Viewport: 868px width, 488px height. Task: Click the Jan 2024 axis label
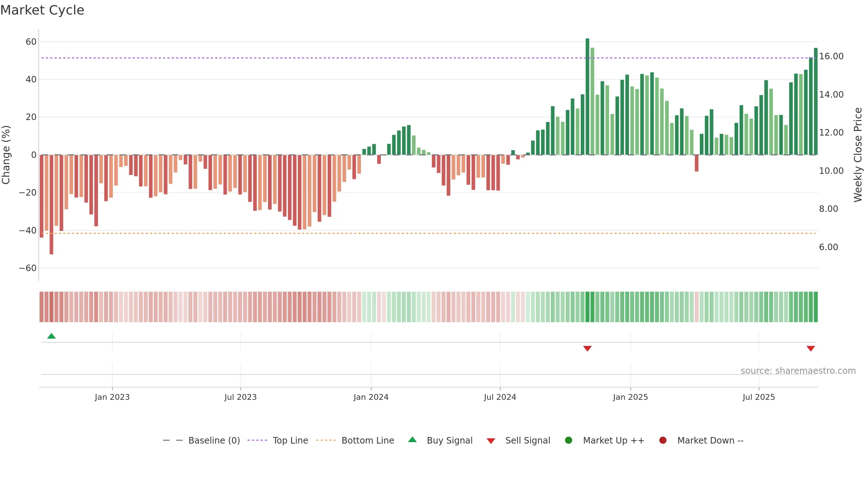tap(371, 397)
